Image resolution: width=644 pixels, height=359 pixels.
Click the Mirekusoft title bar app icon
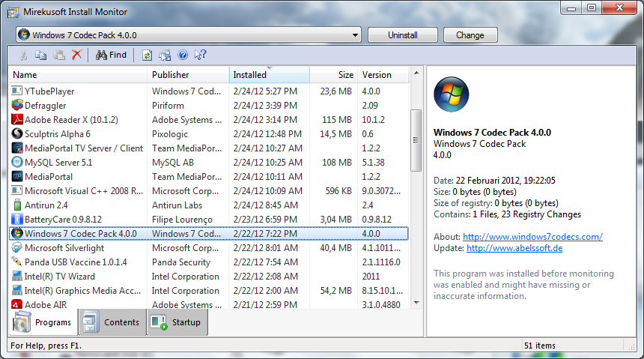(13, 12)
